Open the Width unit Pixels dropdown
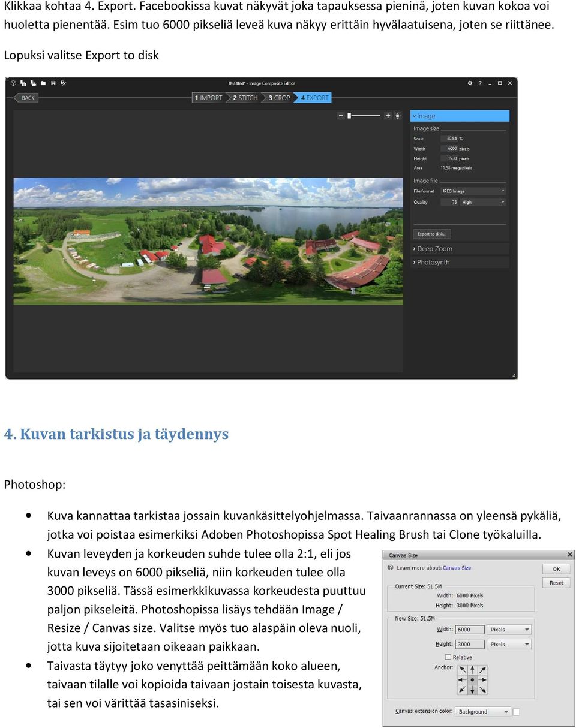The width and height of the screenshot is (576, 728). [509, 630]
